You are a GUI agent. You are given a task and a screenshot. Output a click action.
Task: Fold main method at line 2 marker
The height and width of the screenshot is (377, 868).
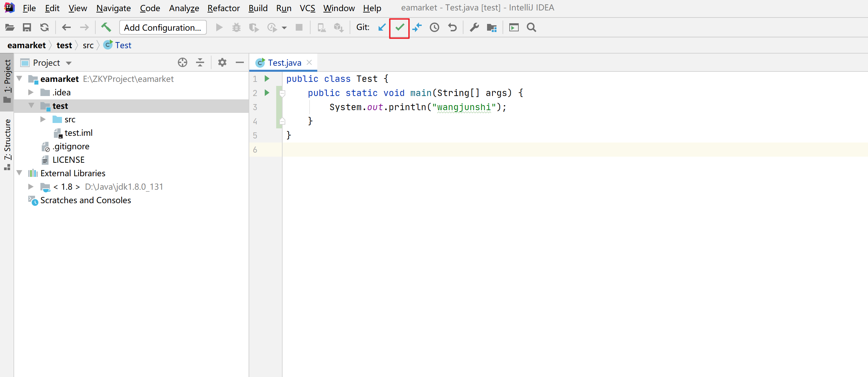(283, 93)
